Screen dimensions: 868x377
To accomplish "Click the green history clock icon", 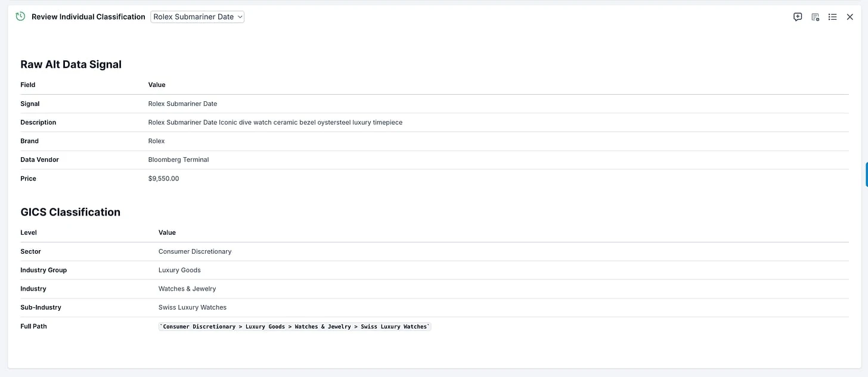I will click(x=20, y=17).
